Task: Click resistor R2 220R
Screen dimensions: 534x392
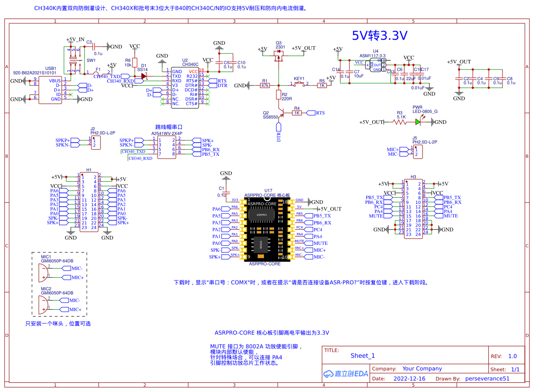Action: 279,95
